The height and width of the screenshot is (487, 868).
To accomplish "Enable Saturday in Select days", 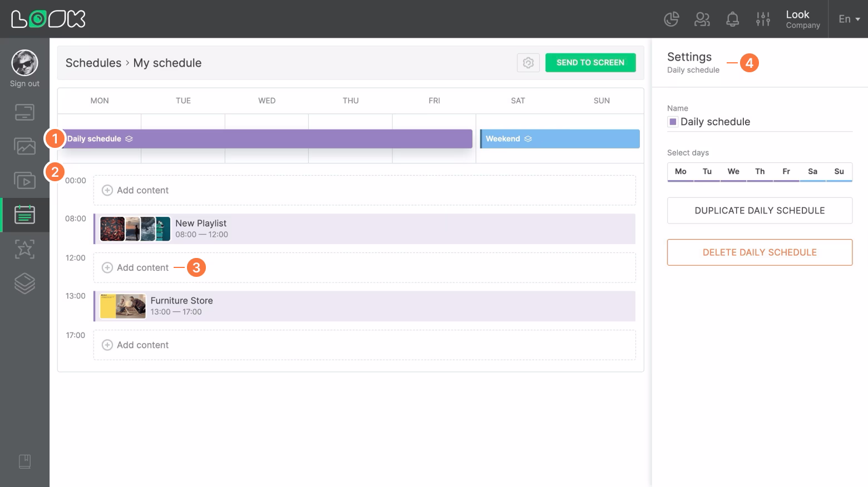I will tap(812, 172).
